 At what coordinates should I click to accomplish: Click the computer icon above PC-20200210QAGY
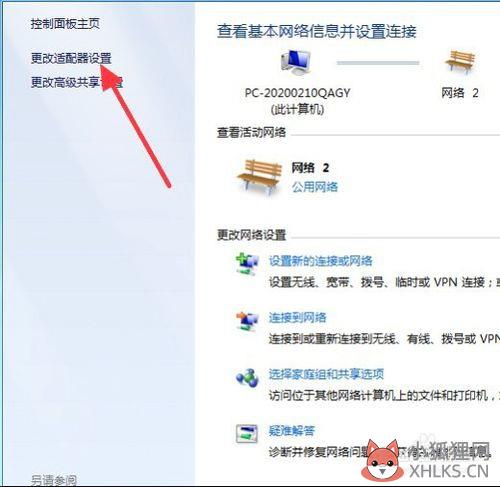click(296, 62)
